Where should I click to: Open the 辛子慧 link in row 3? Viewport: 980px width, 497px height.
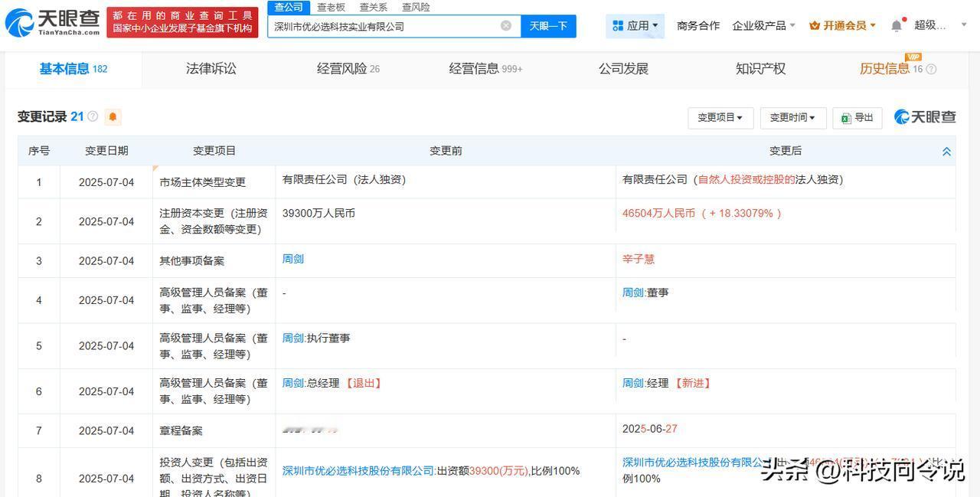click(639, 259)
